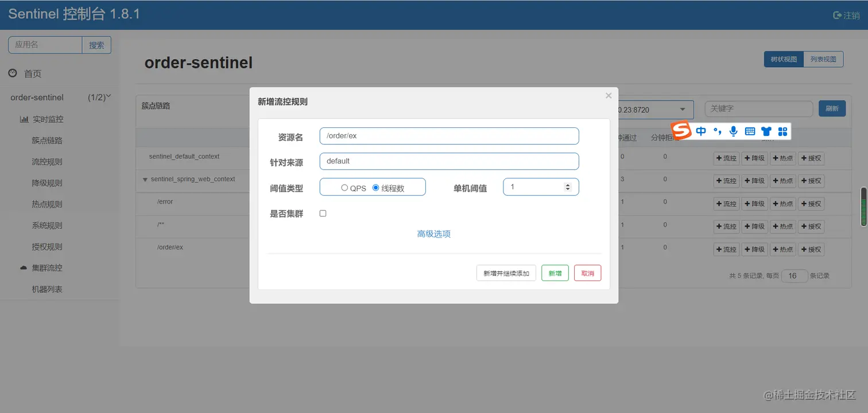Click the 单机阈值 spinner arrows
Image resolution: width=868 pixels, height=413 pixels.
click(x=568, y=187)
